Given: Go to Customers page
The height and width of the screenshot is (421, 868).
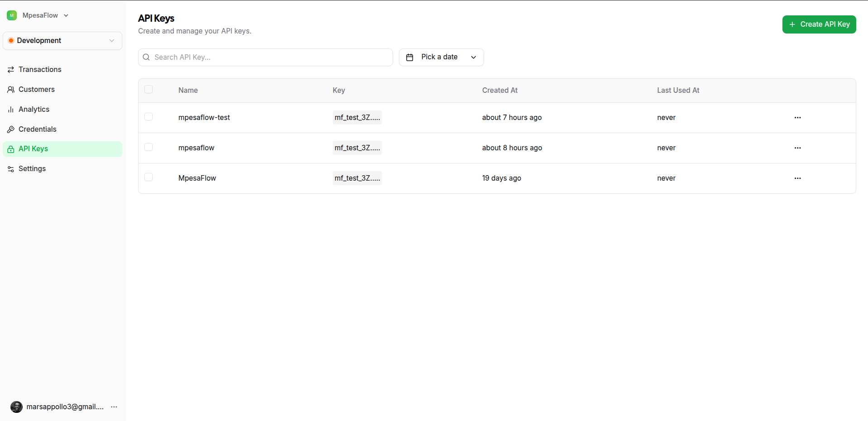Looking at the screenshot, I should click(x=62, y=90).
